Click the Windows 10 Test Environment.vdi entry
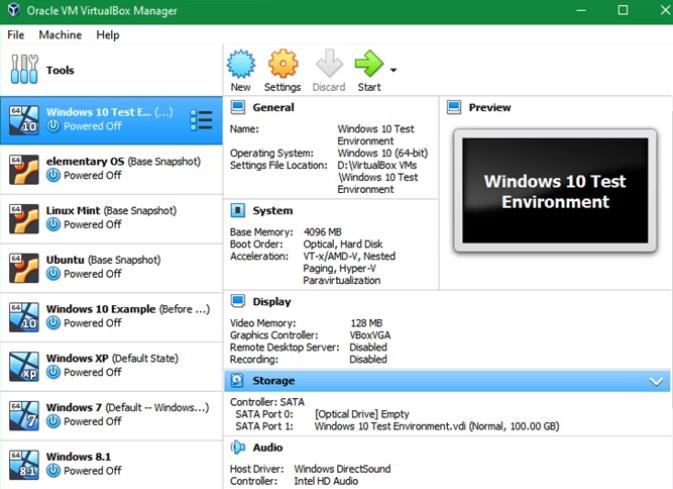This screenshot has height=489, width=673. (x=437, y=426)
